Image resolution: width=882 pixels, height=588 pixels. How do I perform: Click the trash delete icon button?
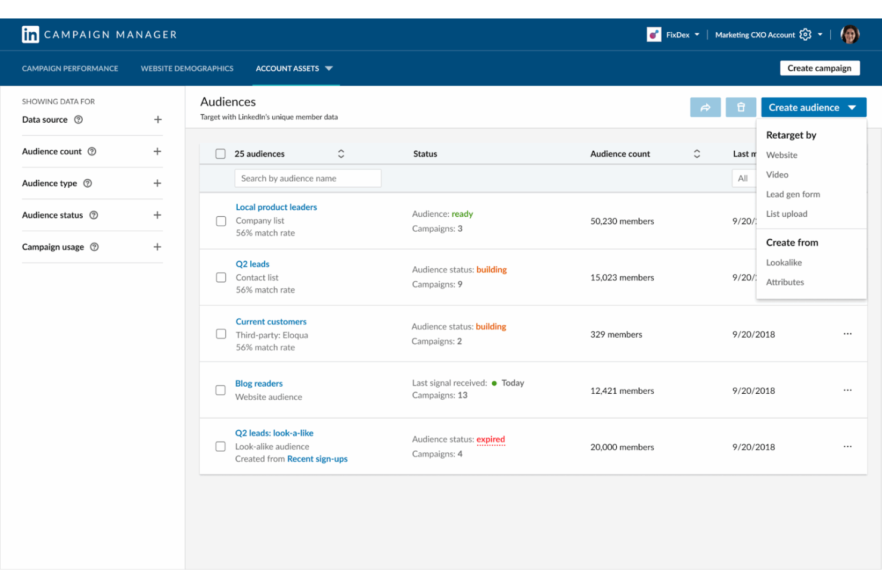pos(741,107)
